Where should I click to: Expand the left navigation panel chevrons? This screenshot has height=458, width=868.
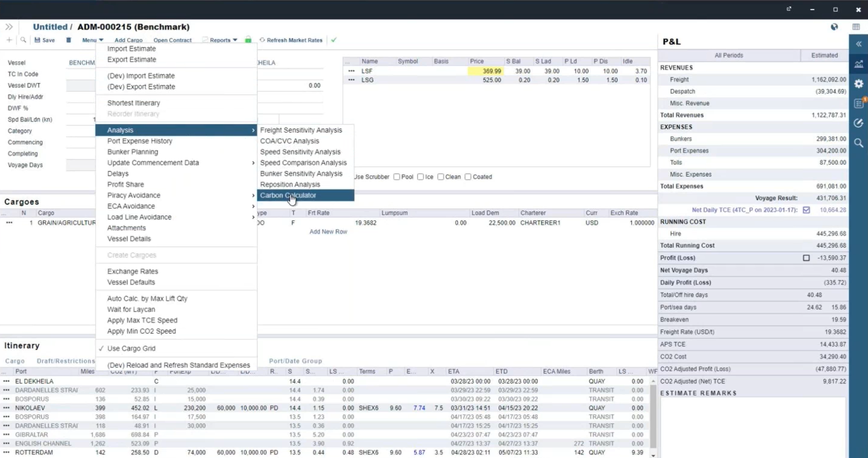(x=9, y=27)
